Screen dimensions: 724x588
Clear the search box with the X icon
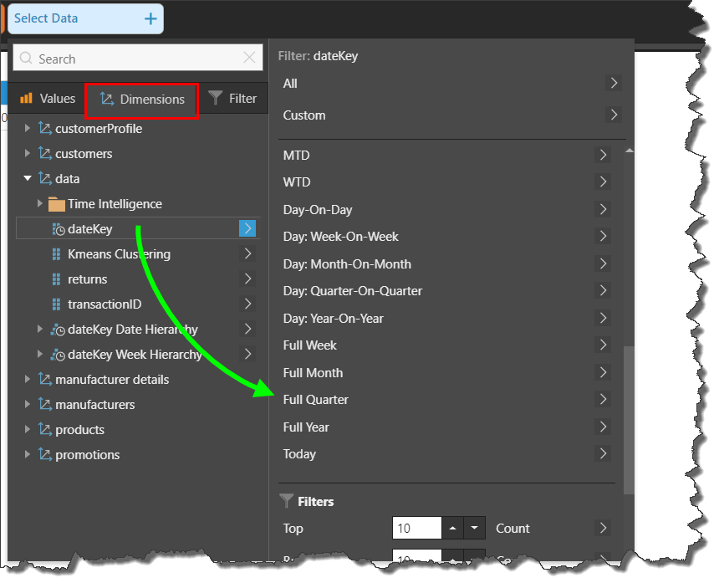pos(249,59)
